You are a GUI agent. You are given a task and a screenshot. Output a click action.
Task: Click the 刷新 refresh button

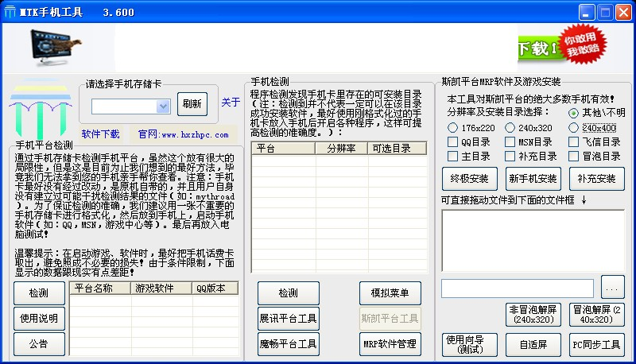tap(192, 103)
